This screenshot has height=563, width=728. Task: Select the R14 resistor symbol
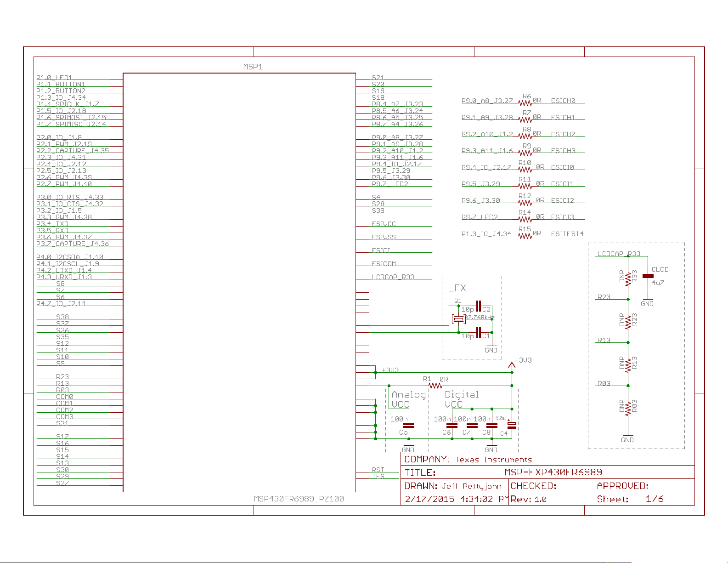(x=525, y=219)
